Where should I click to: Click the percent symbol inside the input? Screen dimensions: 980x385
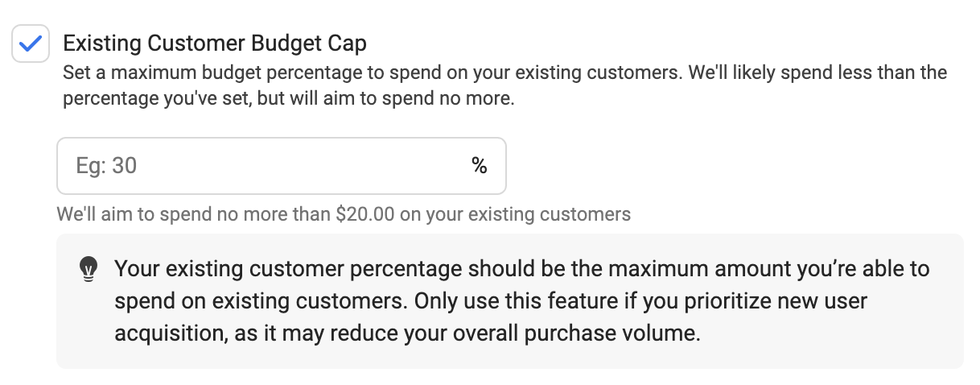480,166
